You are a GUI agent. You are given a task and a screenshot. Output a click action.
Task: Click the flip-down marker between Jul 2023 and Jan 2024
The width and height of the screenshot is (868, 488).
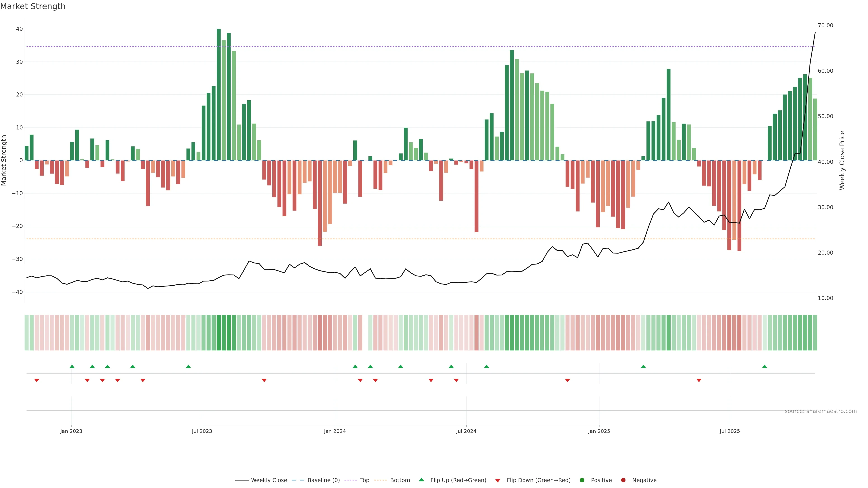coord(264,380)
